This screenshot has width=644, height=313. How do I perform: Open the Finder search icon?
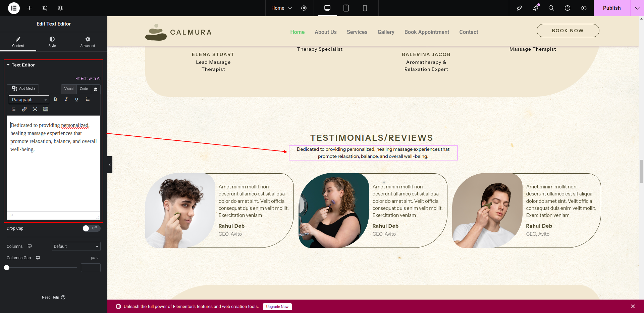pyautogui.click(x=551, y=8)
